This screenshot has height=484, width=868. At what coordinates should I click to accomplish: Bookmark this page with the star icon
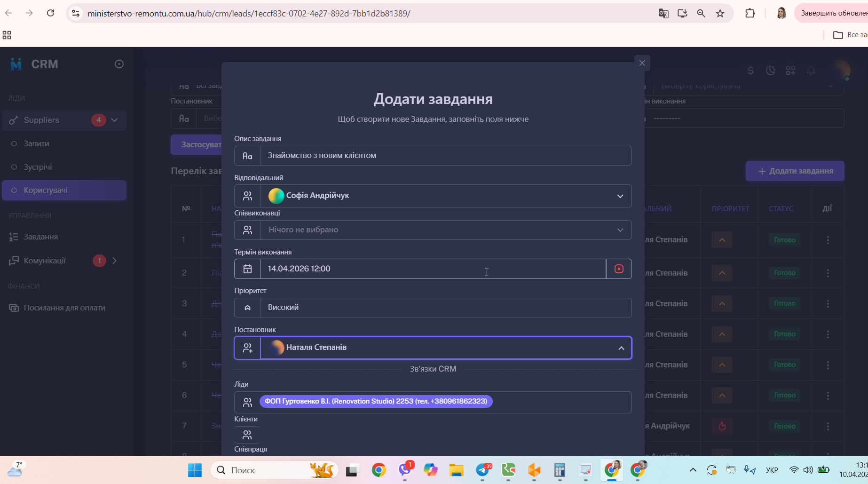(720, 13)
